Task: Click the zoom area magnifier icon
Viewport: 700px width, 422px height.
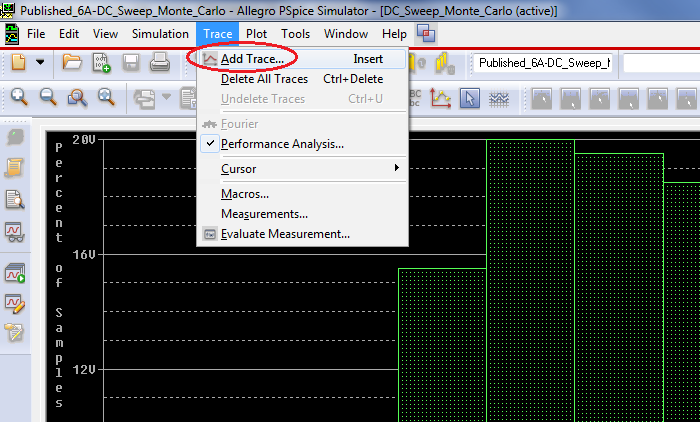Action: click(x=77, y=98)
